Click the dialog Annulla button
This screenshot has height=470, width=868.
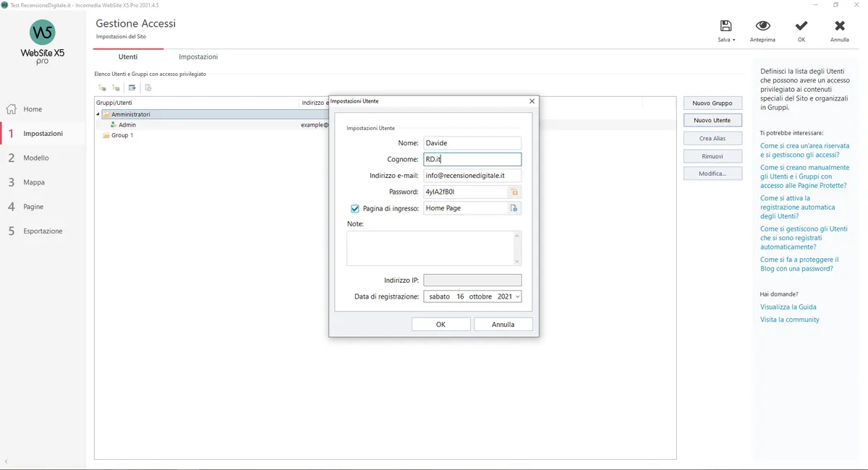pos(503,325)
